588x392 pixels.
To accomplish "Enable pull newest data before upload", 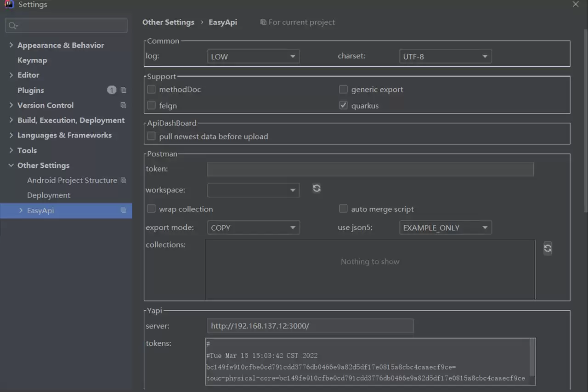I will (151, 136).
